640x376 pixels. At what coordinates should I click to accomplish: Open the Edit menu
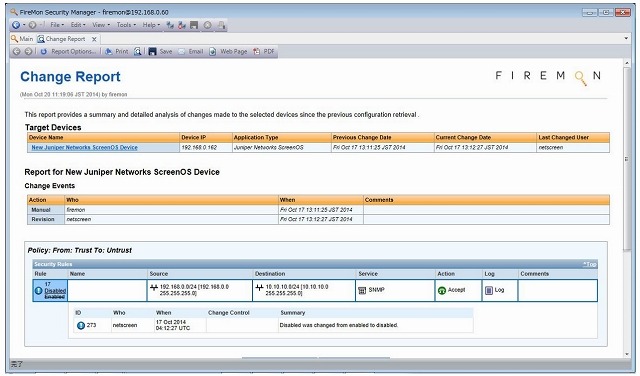(x=78, y=25)
